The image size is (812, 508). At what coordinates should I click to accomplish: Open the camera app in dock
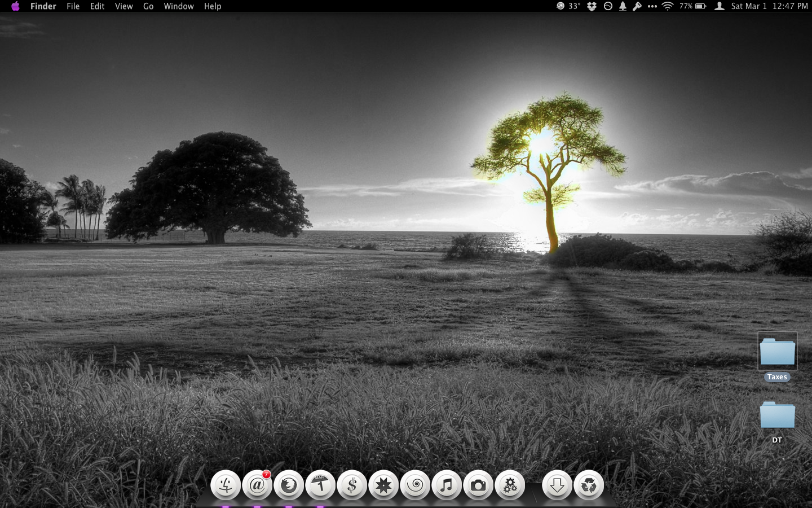[478, 485]
